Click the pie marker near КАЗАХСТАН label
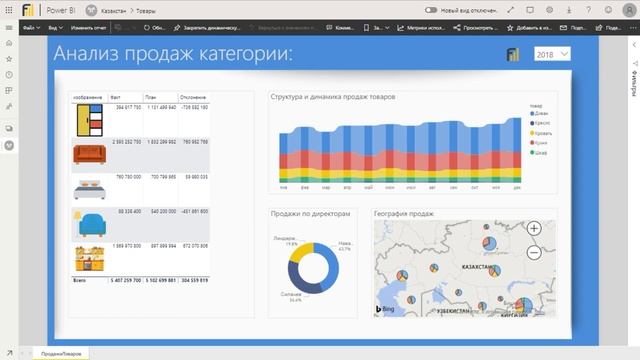Image resolution: width=640 pixels, height=360 pixels. (x=495, y=270)
